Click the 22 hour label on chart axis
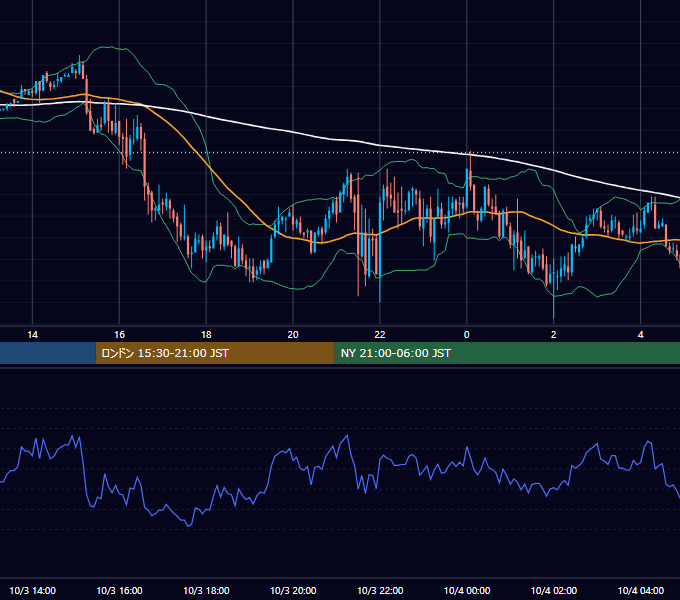The image size is (680, 600). pos(380,335)
